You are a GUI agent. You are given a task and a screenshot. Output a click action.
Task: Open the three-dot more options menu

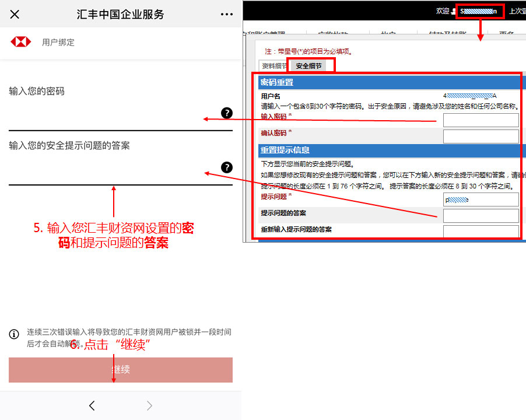click(x=227, y=15)
